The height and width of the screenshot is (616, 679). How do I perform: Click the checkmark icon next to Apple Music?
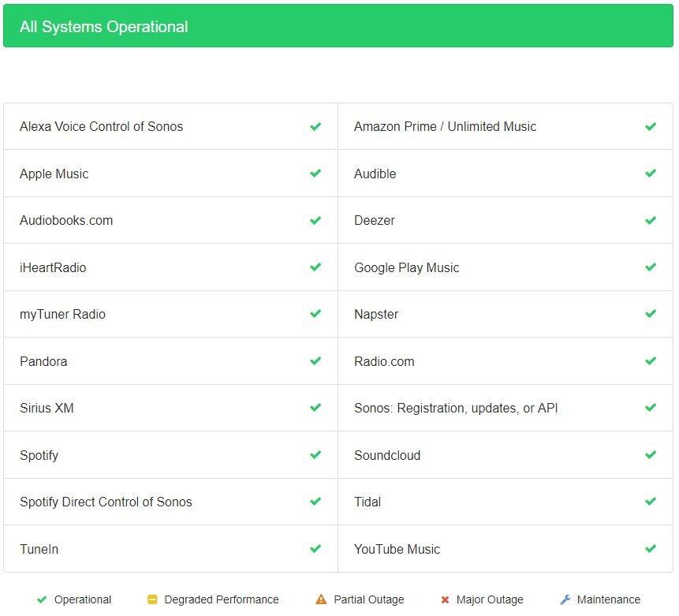[x=315, y=174]
